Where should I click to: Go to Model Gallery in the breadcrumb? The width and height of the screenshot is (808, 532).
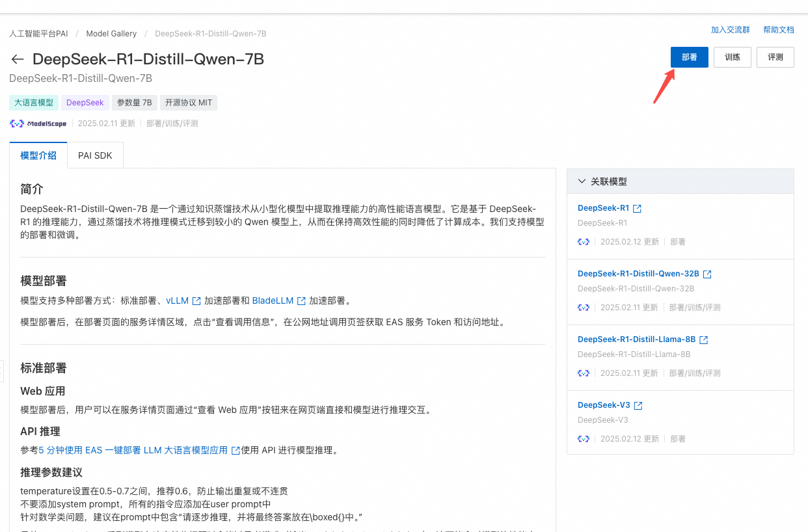tap(111, 34)
